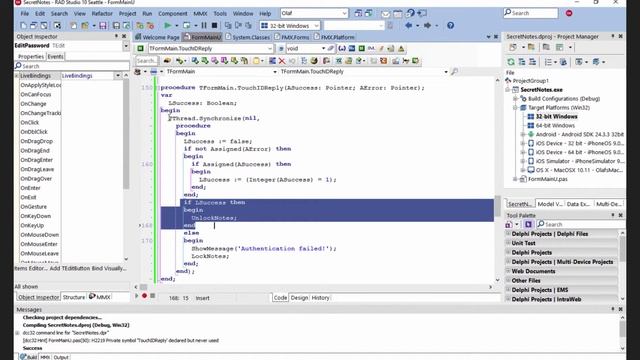
Task: Stop macro recording gray square
Action: pyautogui.click(x=153, y=296)
